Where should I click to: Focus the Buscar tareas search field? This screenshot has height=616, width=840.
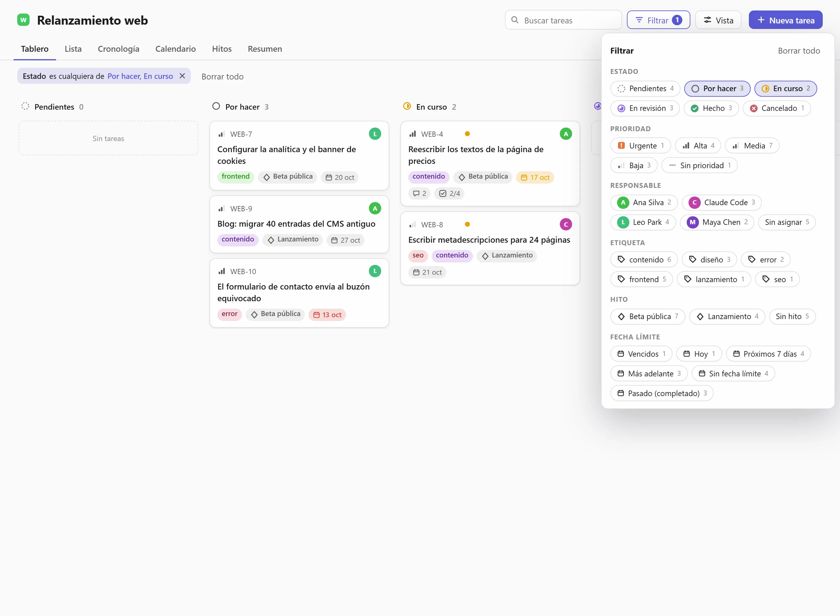click(x=563, y=20)
